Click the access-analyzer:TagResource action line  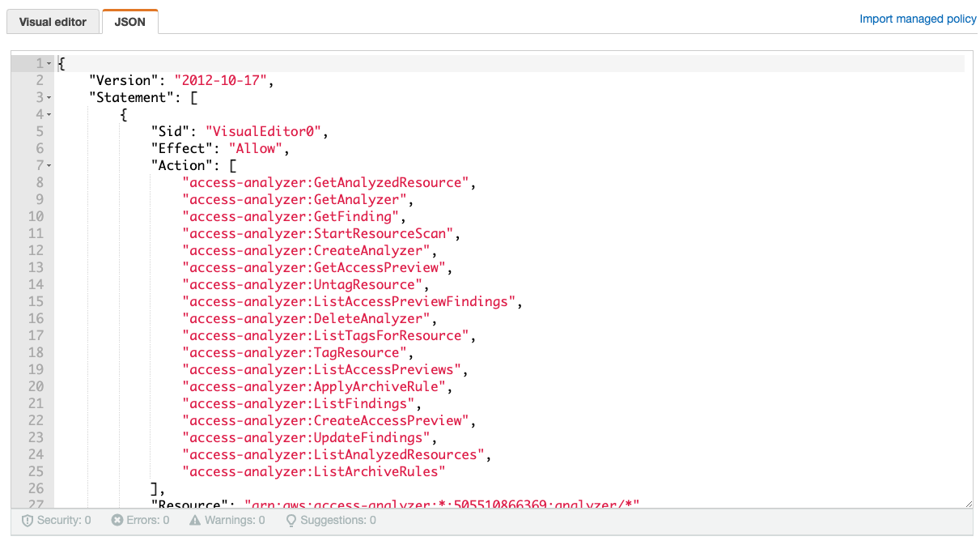295,352
